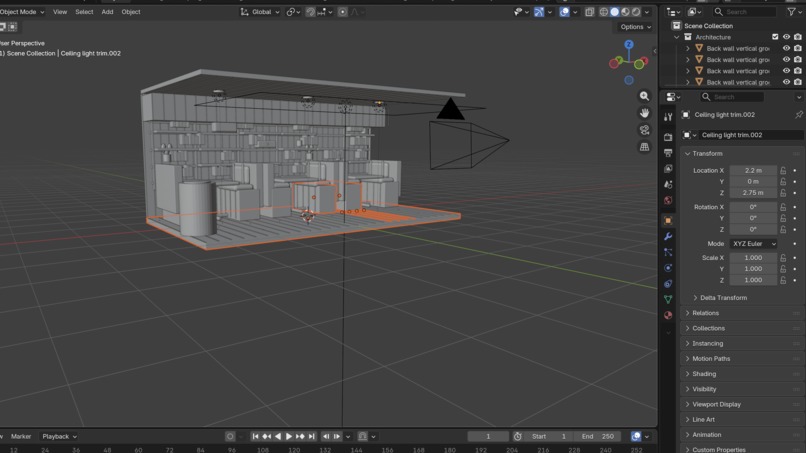Click the Z axis on navigation gizmo
Image resolution: width=806 pixels, height=453 pixels.
[629, 45]
